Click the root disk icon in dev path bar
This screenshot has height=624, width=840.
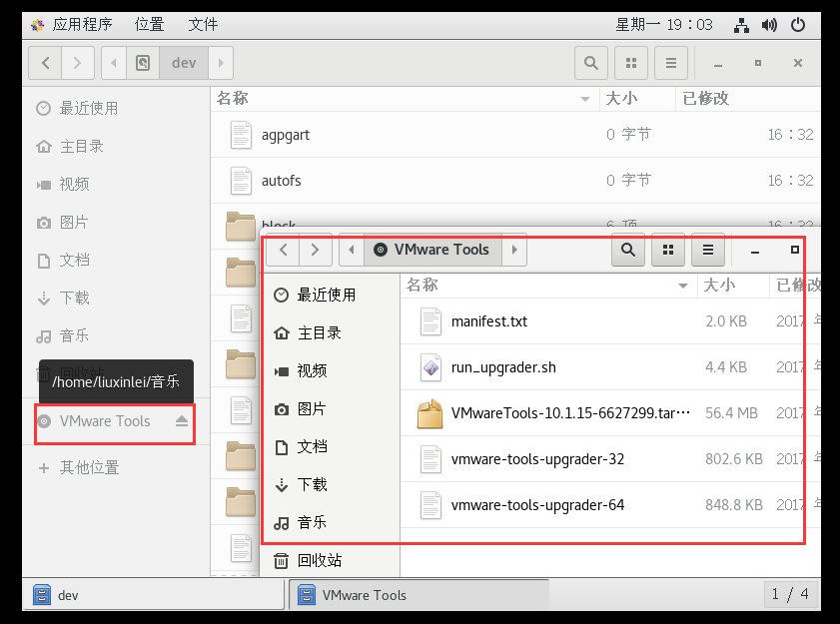pos(143,63)
